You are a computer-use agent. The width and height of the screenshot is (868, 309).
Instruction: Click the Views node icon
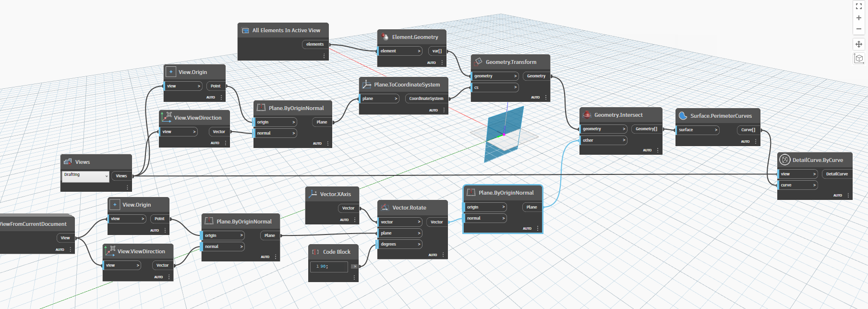coord(68,162)
